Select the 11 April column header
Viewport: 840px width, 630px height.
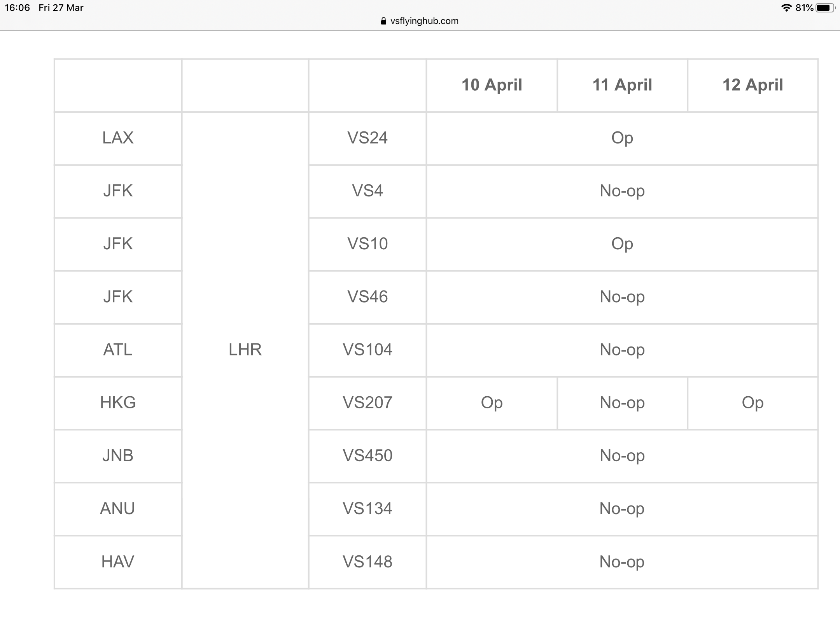coord(622,85)
